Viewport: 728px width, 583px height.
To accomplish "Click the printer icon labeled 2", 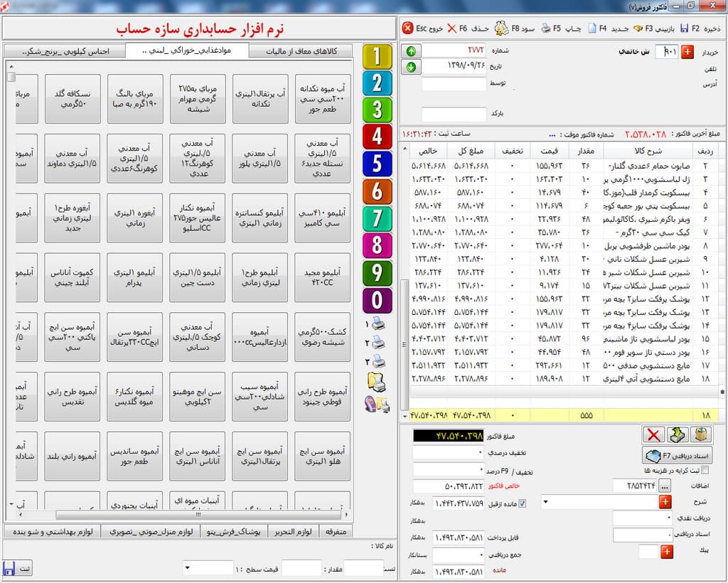I will coord(379,343).
